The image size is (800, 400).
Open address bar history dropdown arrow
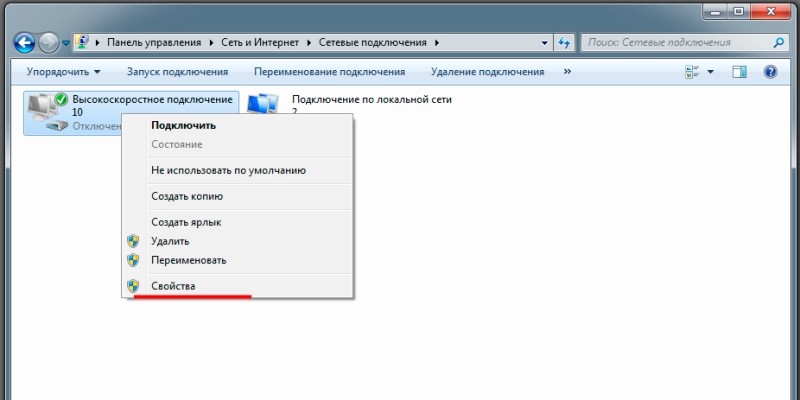543,43
